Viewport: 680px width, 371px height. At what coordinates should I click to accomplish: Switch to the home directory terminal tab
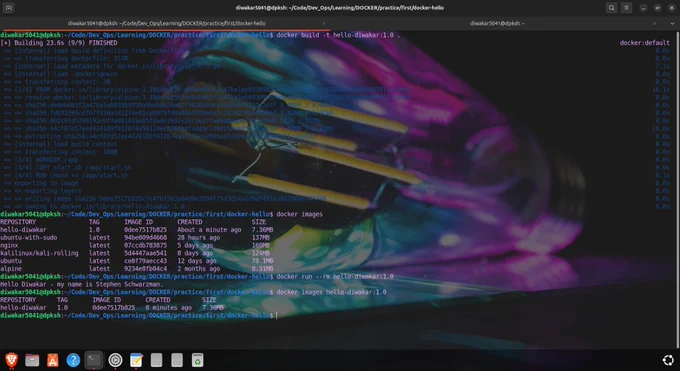(x=497, y=23)
